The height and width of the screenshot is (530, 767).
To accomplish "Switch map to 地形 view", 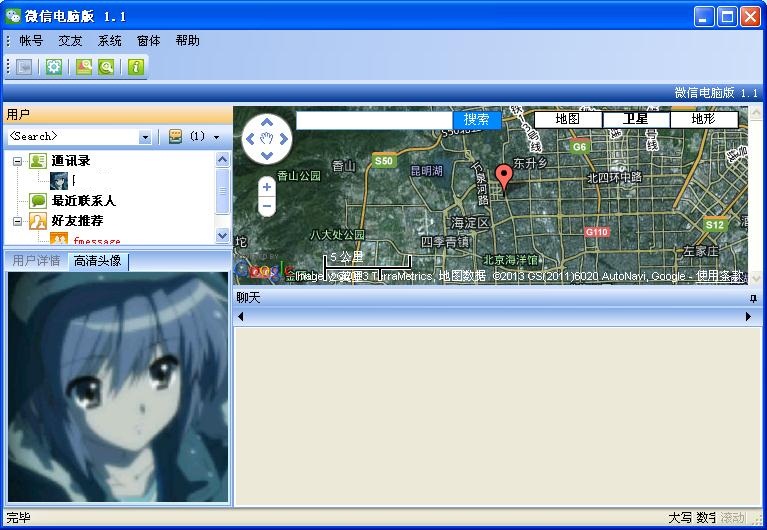I will [703, 119].
